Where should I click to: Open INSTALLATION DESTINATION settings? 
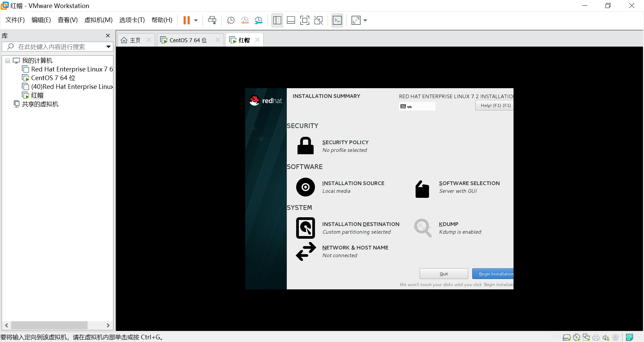click(x=361, y=224)
